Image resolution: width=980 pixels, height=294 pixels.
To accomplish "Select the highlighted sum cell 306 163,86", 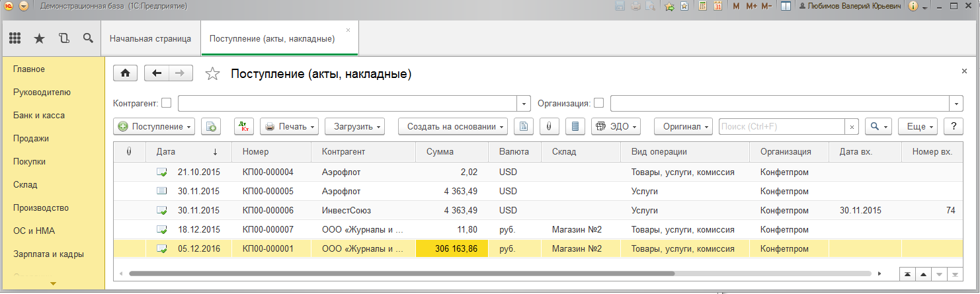I will 453,249.
